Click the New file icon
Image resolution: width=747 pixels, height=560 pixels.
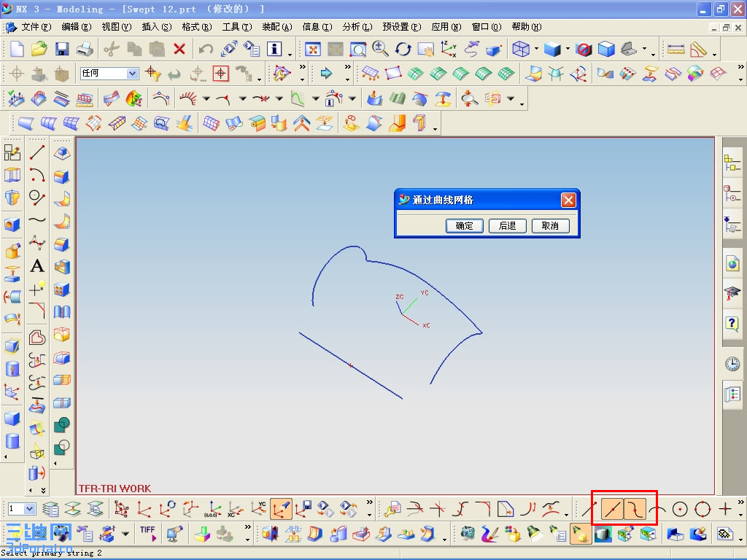(18, 49)
